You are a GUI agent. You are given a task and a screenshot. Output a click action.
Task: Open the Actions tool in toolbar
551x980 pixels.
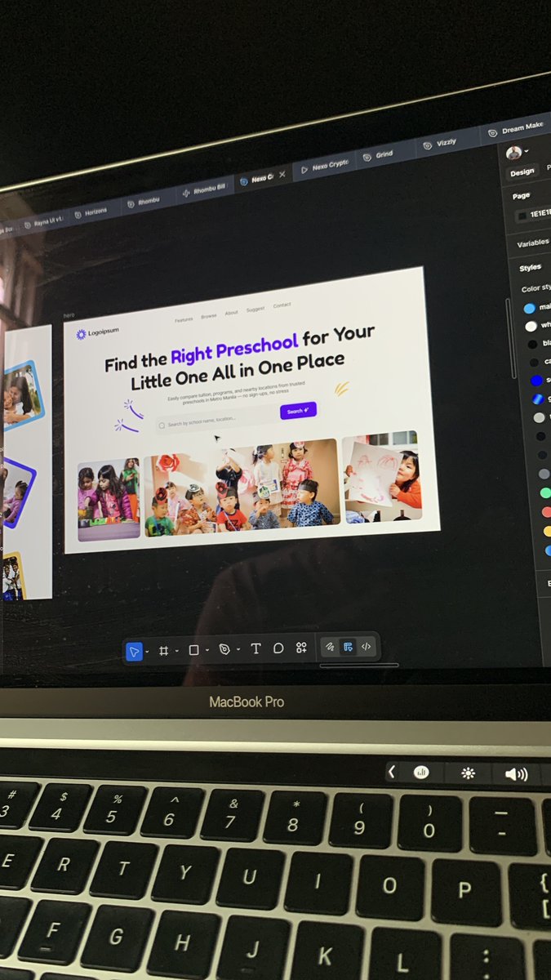[301, 647]
